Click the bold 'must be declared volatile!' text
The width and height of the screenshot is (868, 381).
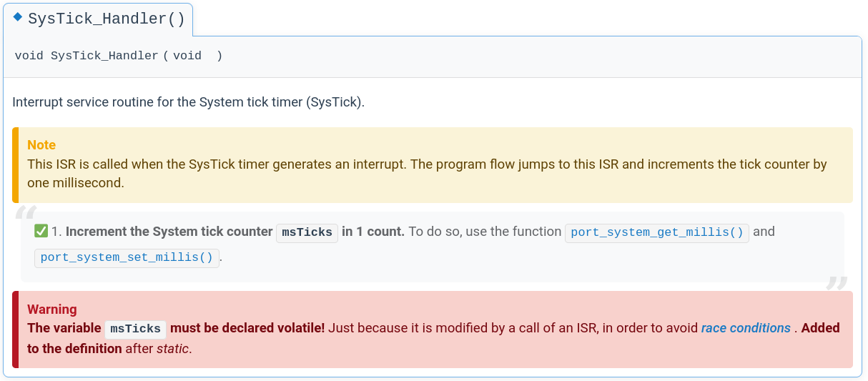[x=247, y=328]
